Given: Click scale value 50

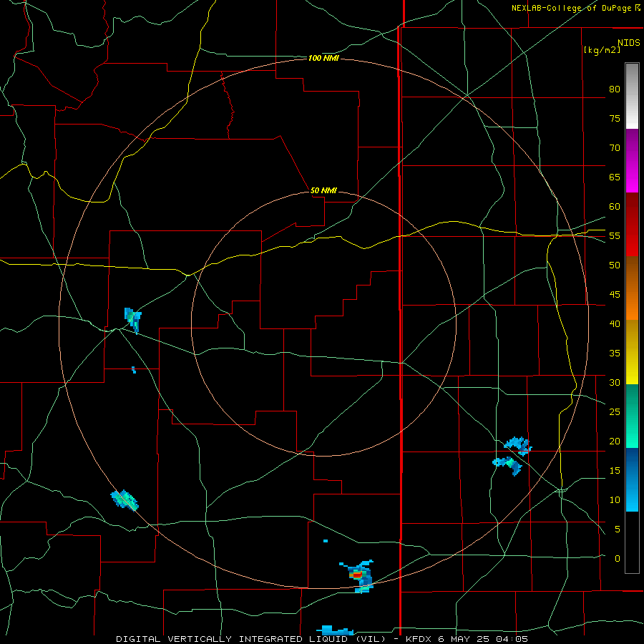Looking at the screenshot, I should click(x=615, y=265).
